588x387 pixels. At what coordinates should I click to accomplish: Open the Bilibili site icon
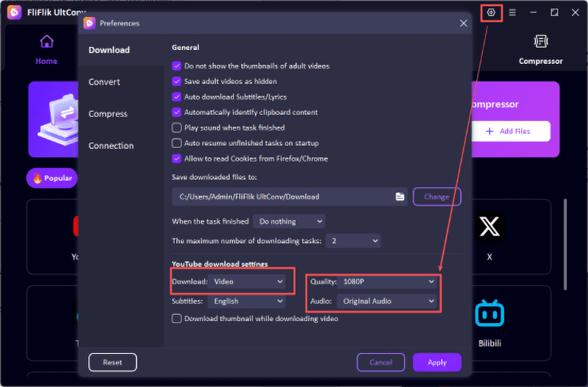(489, 314)
